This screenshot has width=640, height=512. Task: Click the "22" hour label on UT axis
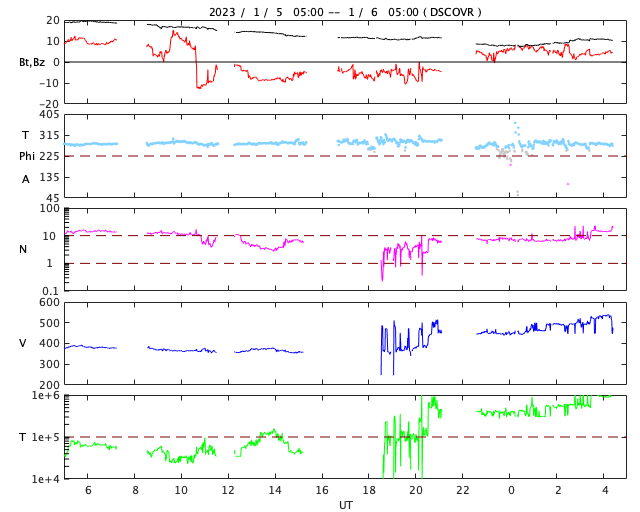tap(463, 490)
